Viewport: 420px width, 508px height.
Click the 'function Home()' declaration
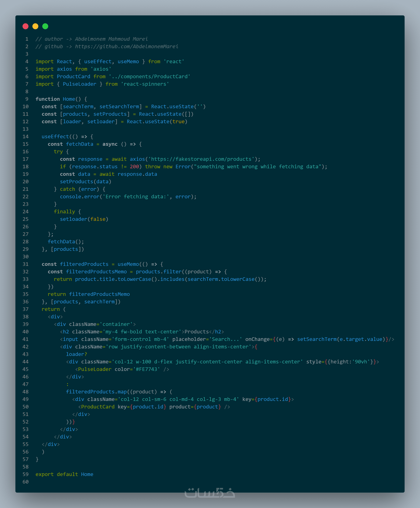[58, 99]
